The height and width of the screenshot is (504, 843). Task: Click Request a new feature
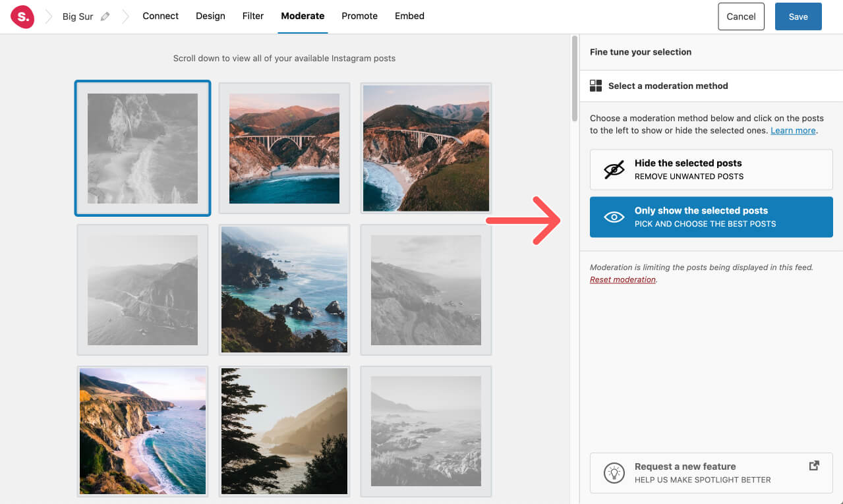(x=711, y=472)
